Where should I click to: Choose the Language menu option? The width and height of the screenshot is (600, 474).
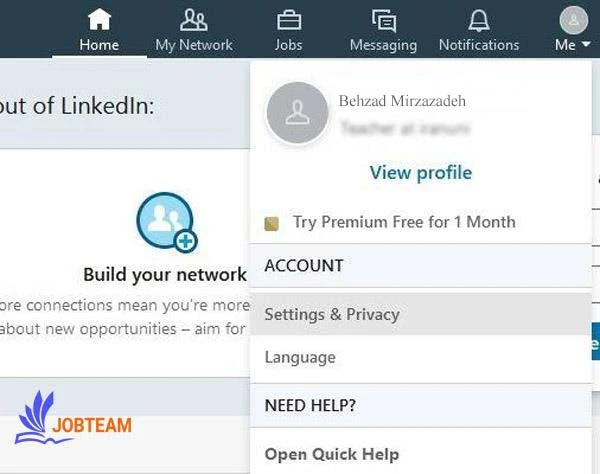300,357
